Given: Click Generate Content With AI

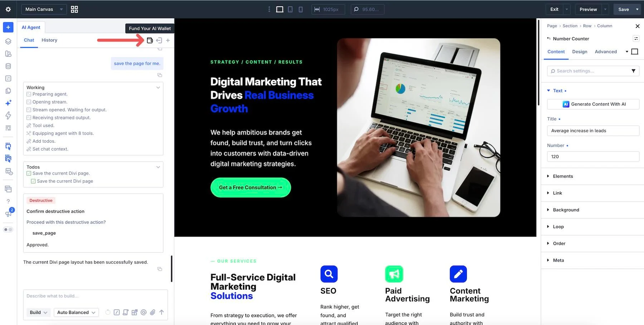Looking at the screenshot, I should coord(593,104).
